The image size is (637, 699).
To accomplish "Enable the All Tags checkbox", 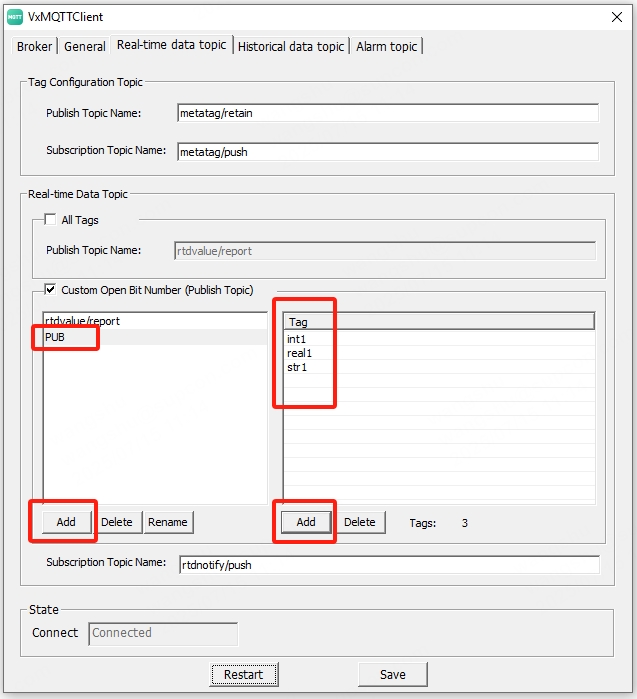I will (x=50, y=220).
